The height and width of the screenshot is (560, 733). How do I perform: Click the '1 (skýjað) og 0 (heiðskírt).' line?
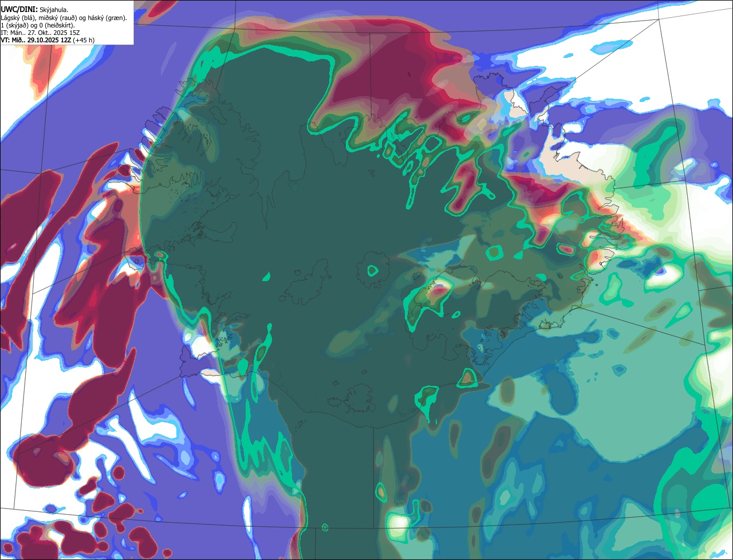pyautogui.click(x=38, y=25)
